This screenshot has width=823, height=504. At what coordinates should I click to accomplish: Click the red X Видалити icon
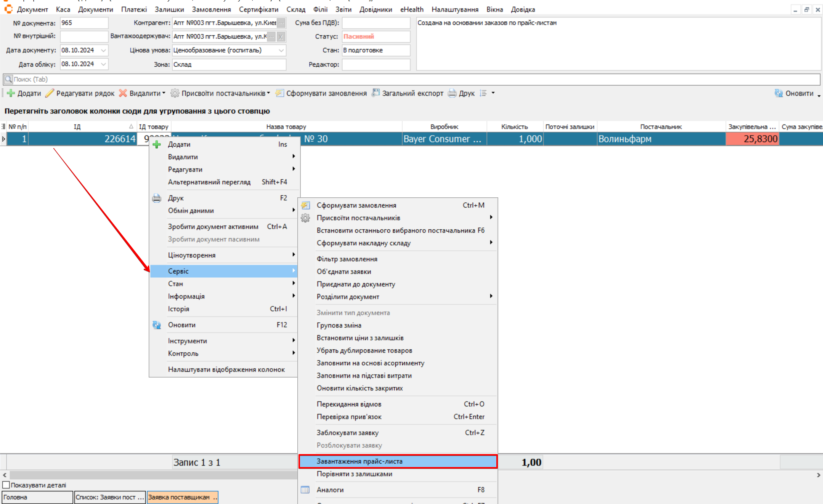pyautogui.click(x=123, y=93)
